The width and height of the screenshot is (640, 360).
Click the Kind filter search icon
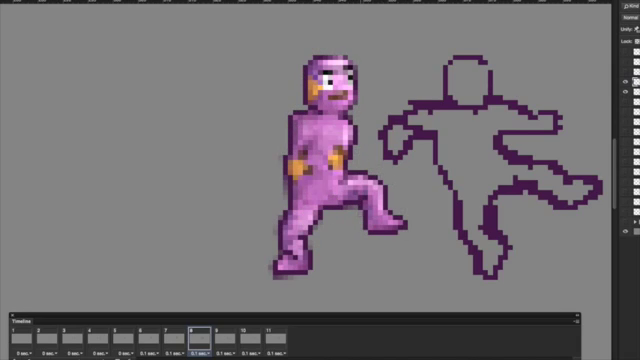(626, 7)
